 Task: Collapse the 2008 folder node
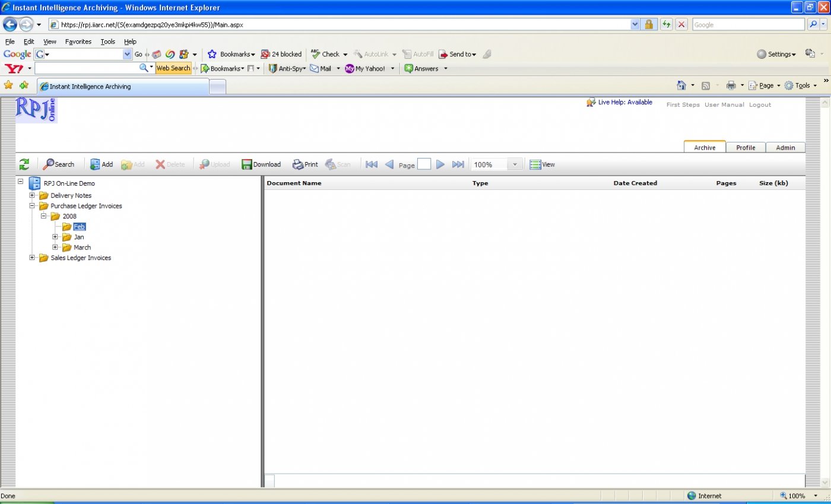(44, 216)
